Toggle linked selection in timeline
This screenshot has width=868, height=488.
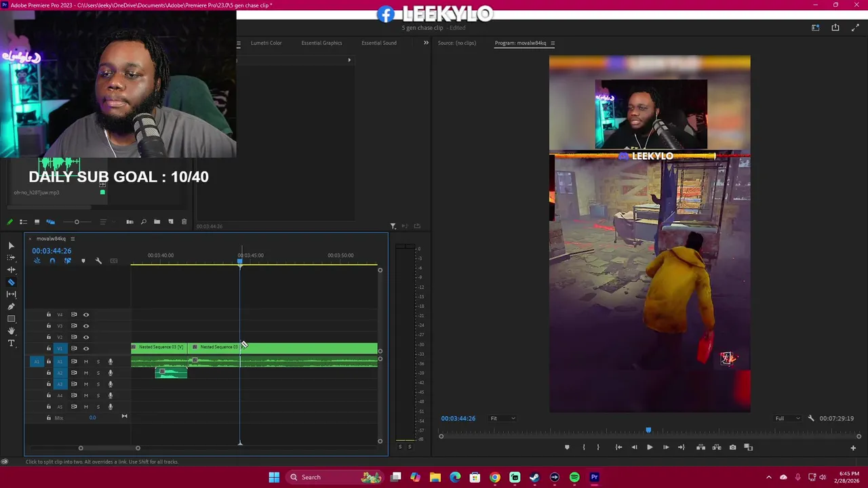pyautogui.click(x=67, y=261)
